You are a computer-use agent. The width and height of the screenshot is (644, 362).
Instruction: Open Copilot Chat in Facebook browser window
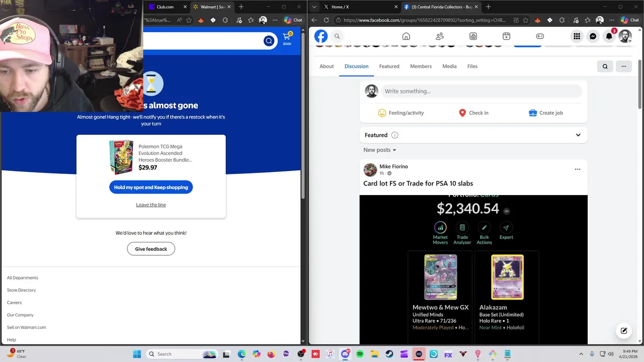click(629, 20)
